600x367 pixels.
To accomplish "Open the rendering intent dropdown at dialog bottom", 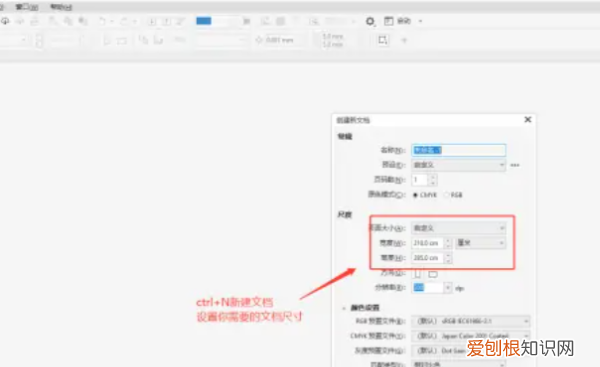I will (x=458, y=364).
